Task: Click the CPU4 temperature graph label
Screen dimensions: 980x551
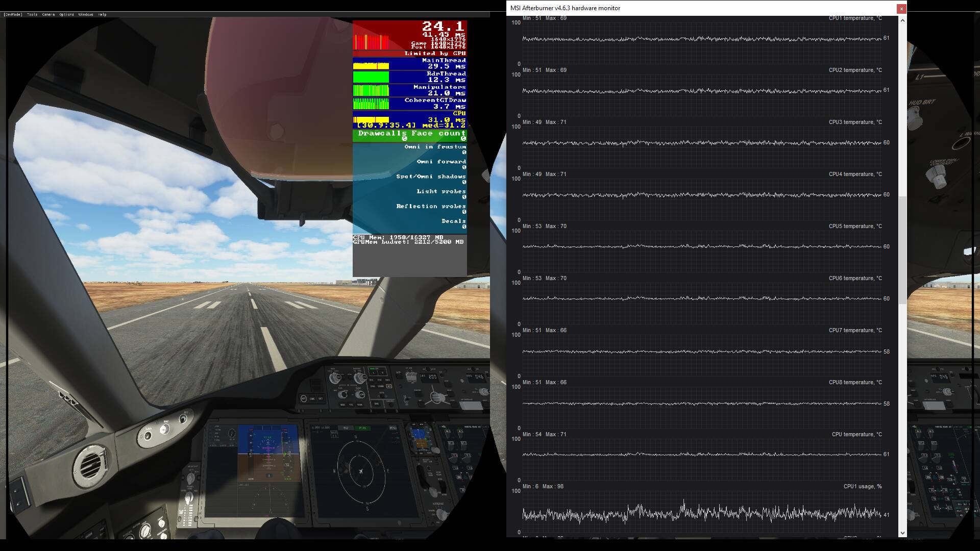Action: pos(855,174)
